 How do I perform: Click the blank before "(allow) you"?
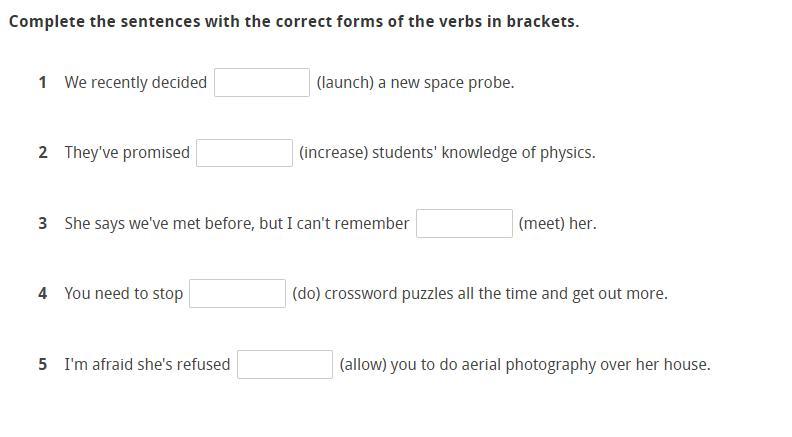285,365
